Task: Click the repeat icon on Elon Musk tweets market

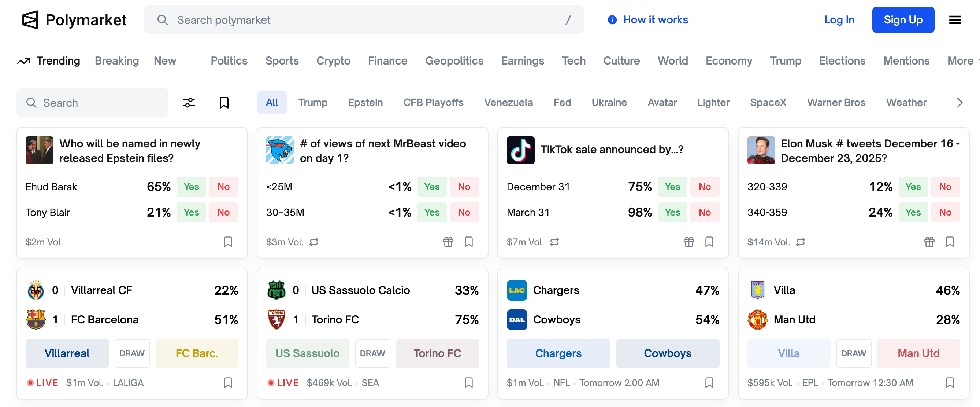Action: pos(801,242)
